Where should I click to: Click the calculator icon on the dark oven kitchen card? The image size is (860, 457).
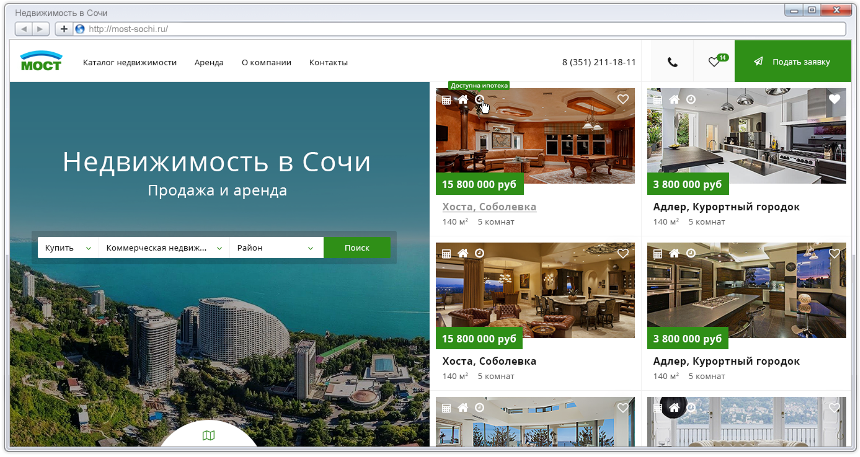658,253
